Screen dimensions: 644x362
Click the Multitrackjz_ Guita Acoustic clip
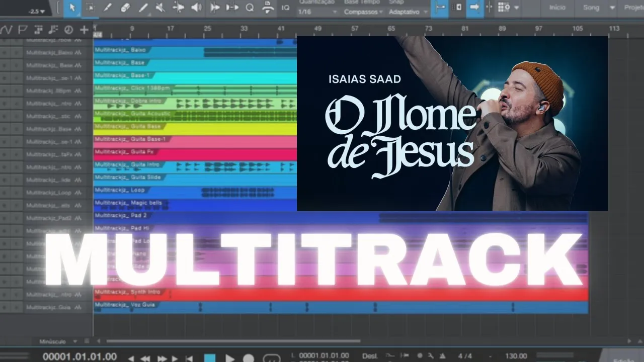click(x=195, y=116)
